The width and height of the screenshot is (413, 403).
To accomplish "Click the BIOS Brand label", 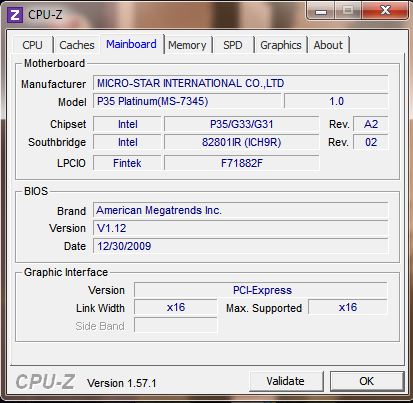I will (71, 211).
